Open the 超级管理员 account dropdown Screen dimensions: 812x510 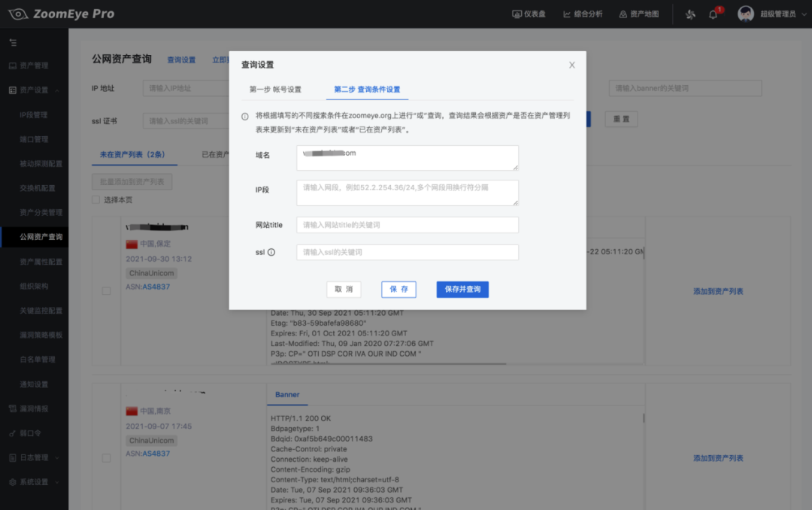point(783,14)
